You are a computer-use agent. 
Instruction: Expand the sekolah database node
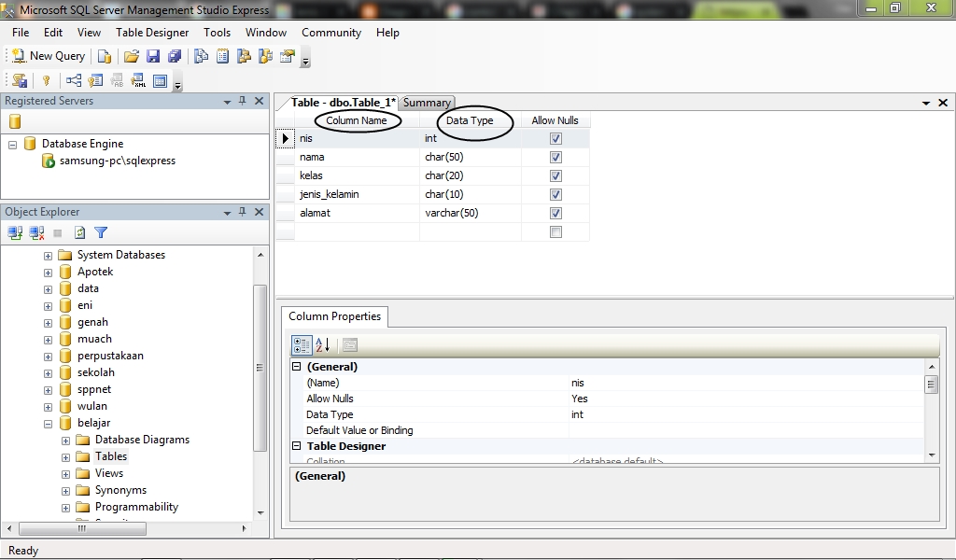pyautogui.click(x=49, y=373)
